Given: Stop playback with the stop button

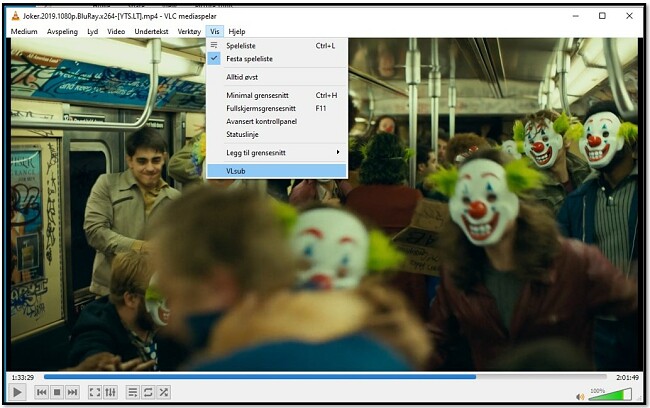Looking at the screenshot, I should point(57,392).
